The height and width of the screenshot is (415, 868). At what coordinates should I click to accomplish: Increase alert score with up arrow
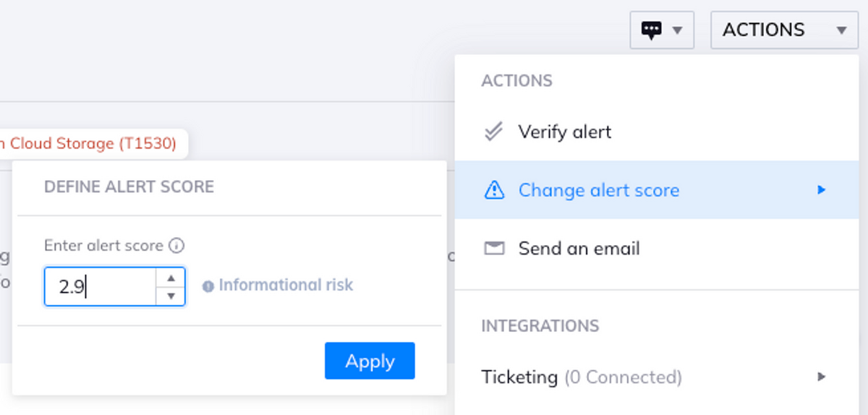[171, 278]
